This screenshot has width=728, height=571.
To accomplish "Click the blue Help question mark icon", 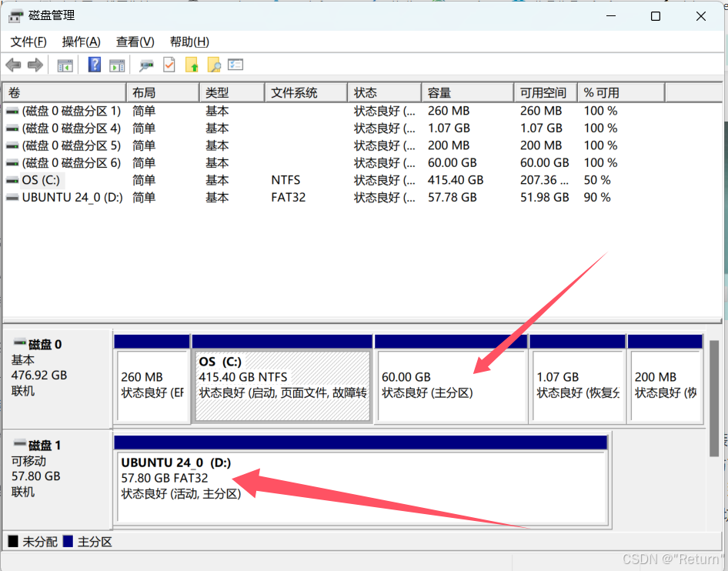I will 95,65.
